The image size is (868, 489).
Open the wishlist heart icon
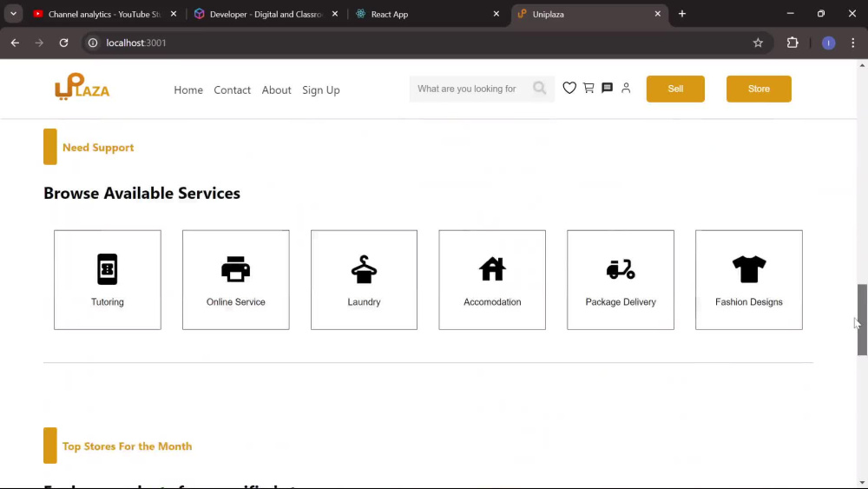coord(569,88)
